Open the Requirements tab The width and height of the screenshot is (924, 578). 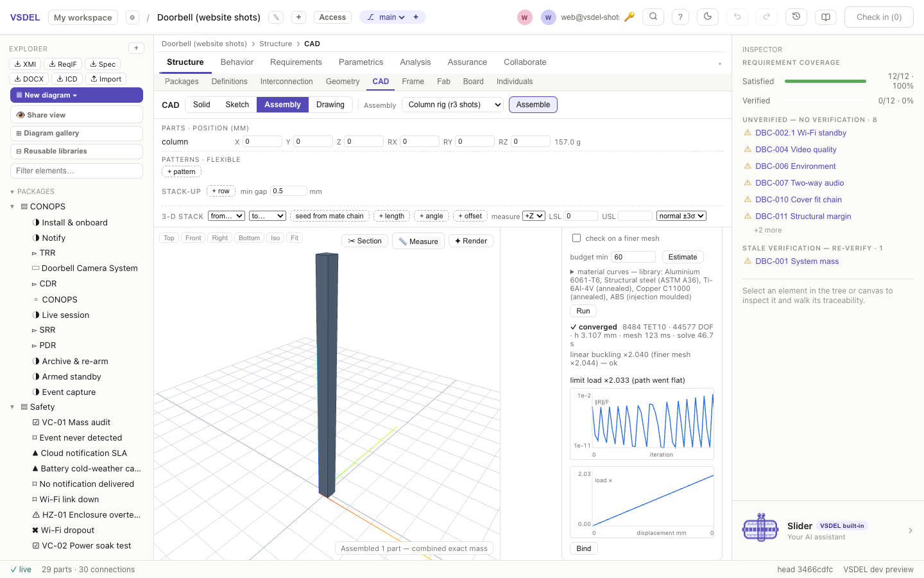tap(296, 62)
